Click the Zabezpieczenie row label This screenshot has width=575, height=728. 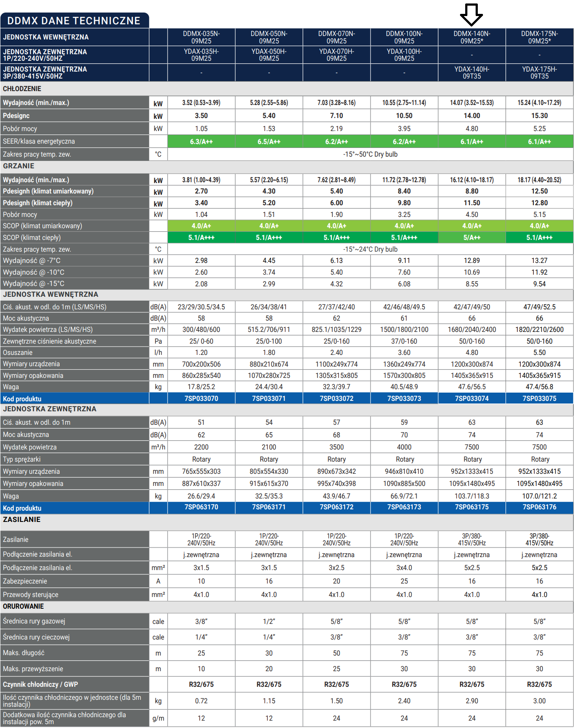pos(25,581)
